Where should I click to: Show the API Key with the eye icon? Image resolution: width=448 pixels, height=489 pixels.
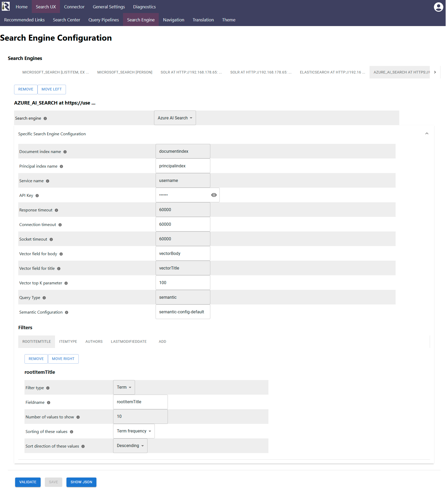214,195
